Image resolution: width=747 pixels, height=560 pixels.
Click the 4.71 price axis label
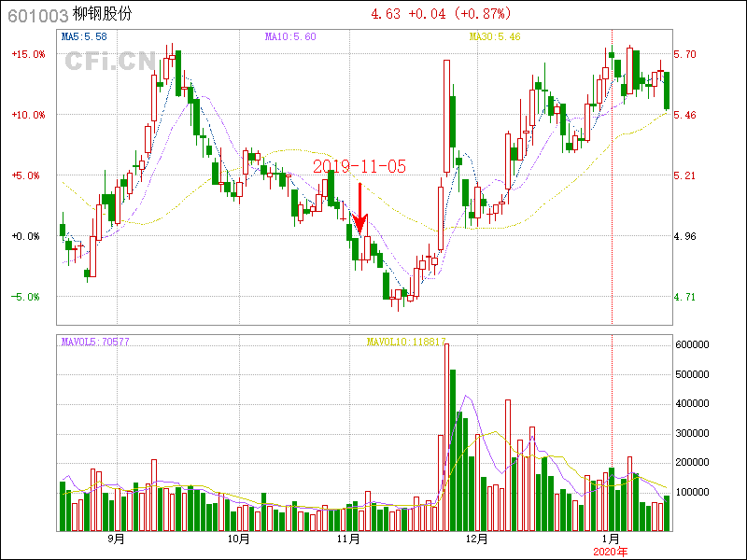[x=685, y=297]
